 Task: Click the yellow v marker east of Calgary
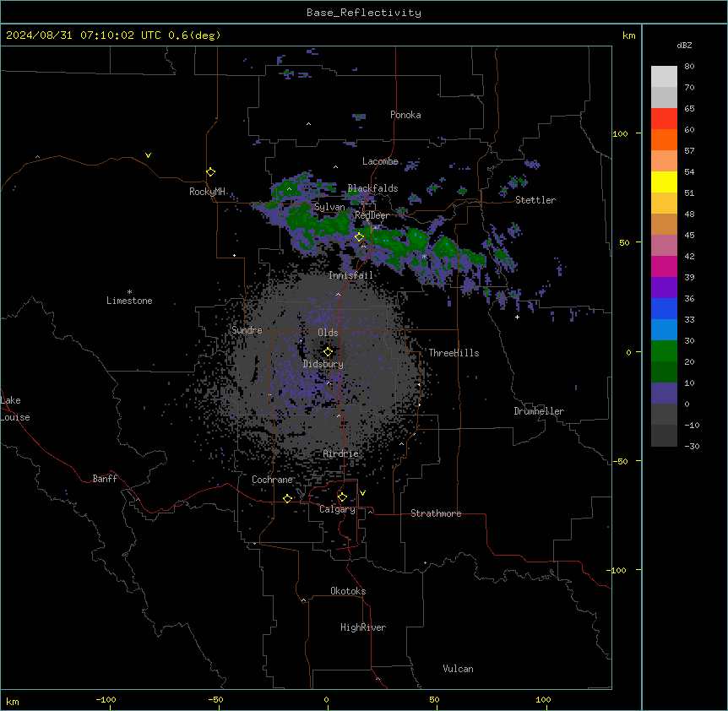tap(362, 493)
